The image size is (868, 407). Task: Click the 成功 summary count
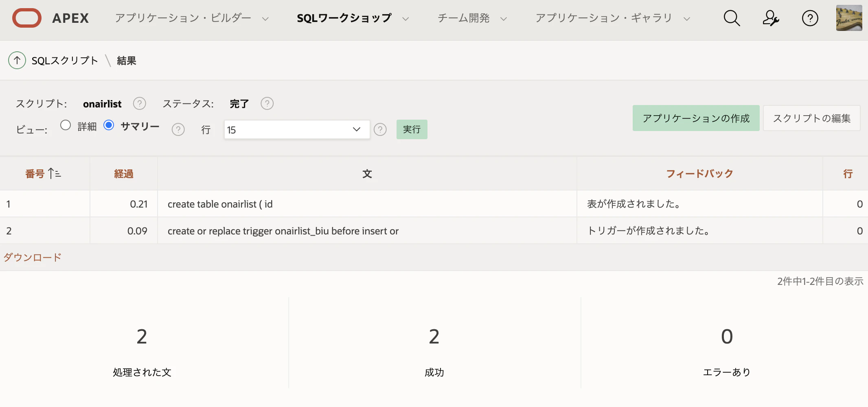pyautogui.click(x=434, y=337)
